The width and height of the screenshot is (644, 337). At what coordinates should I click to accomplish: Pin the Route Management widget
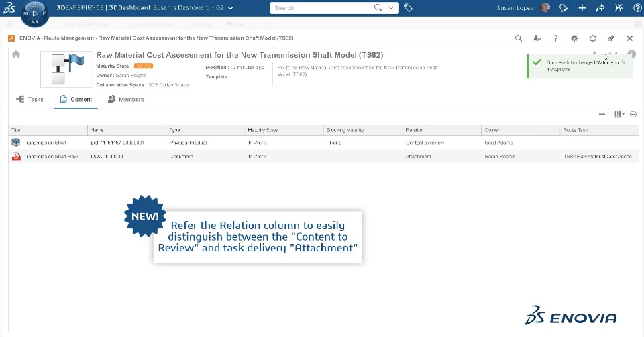(x=611, y=38)
